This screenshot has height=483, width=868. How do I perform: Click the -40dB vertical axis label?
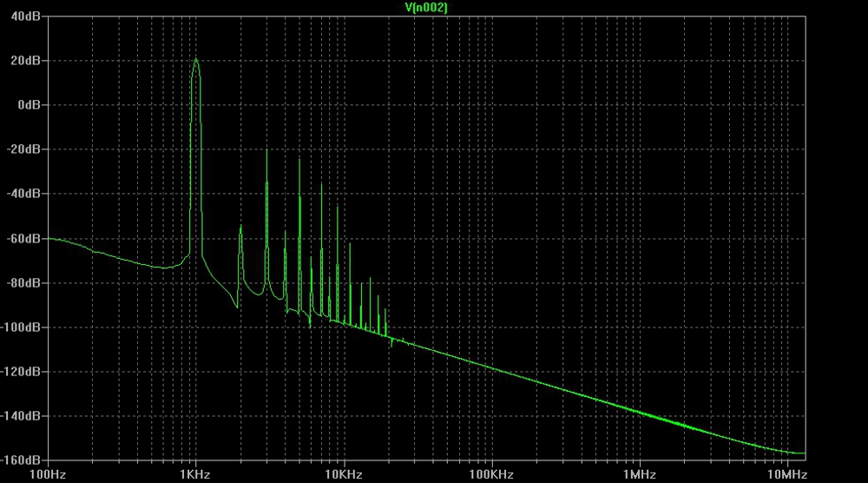25,194
